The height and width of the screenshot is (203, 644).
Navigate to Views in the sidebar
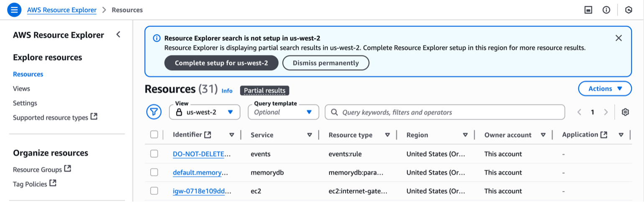coord(21,89)
